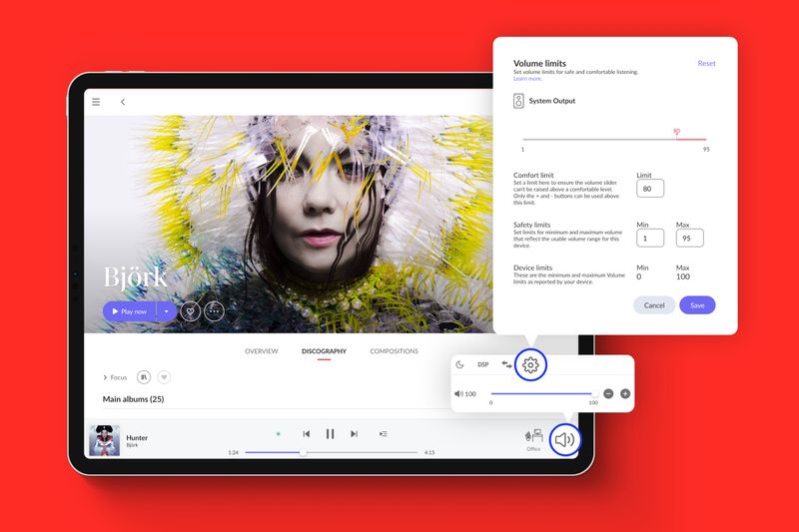
Task: Click the Björk artist name heading
Action: tap(135, 277)
